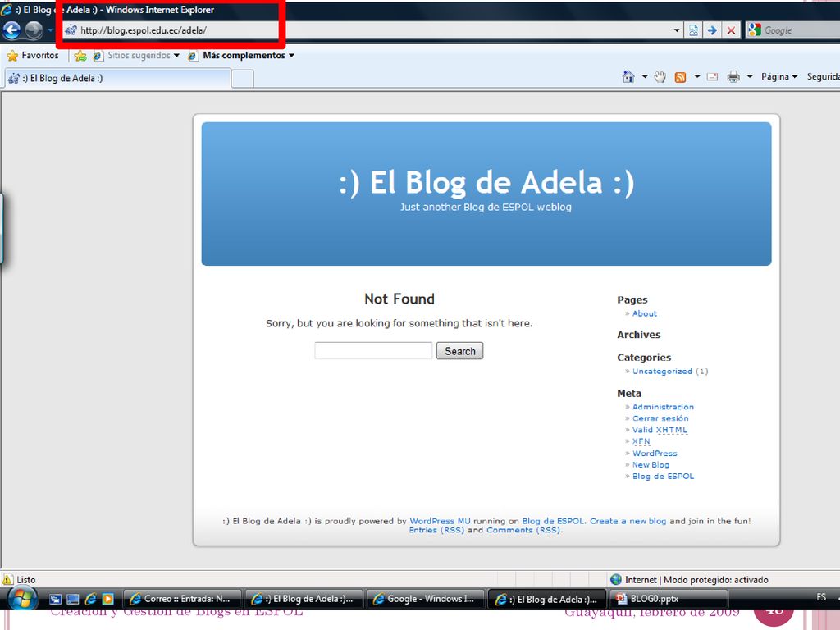Expand the Print dropdown arrow
The width and height of the screenshot is (840, 630).
pyautogui.click(x=750, y=76)
